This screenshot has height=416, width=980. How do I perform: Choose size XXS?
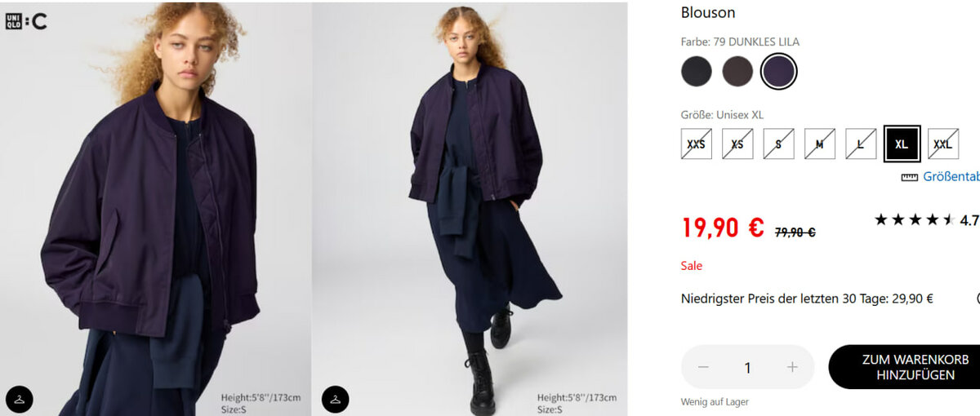697,144
